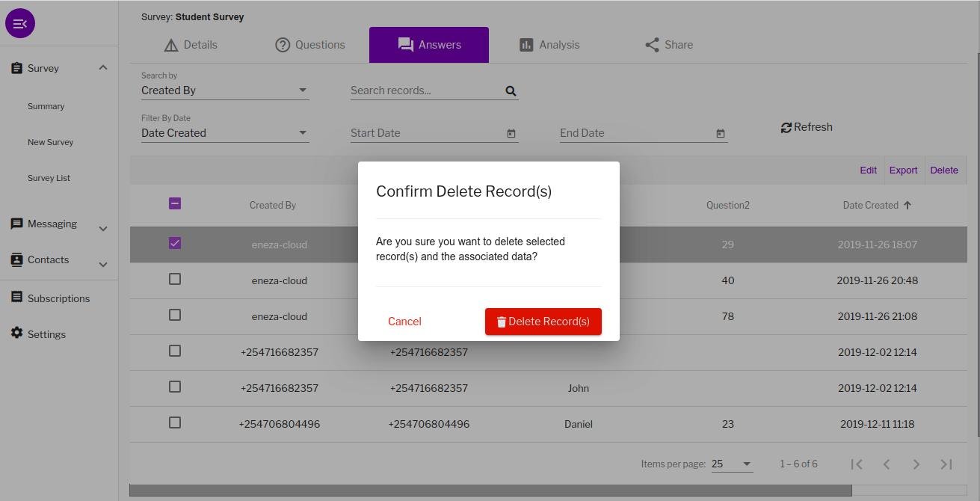The image size is (980, 501).
Task: Confirm with the Delete Record(s) button
Action: pos(543,322)
